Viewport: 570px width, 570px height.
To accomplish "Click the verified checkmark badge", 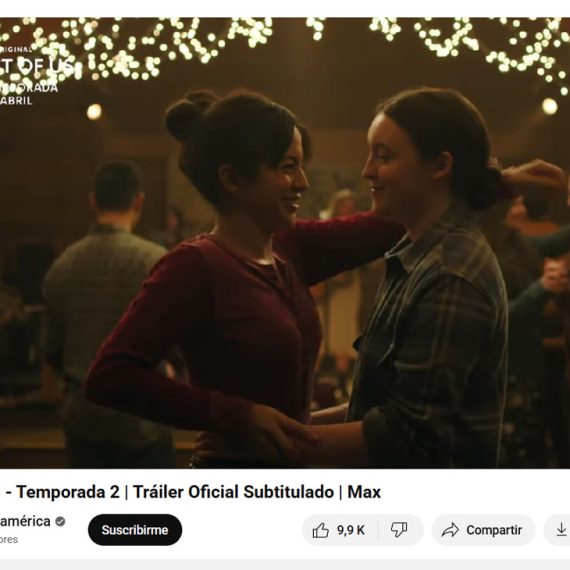I will tap(60, 522).
